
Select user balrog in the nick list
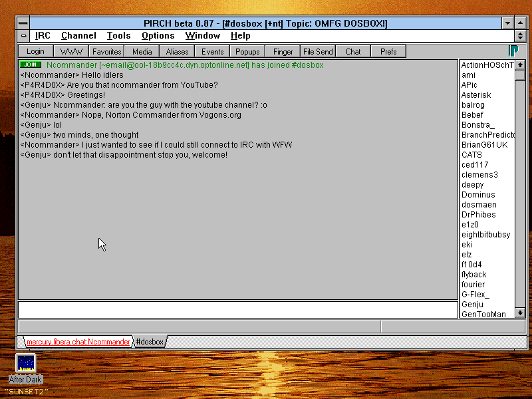coord(487,105)
